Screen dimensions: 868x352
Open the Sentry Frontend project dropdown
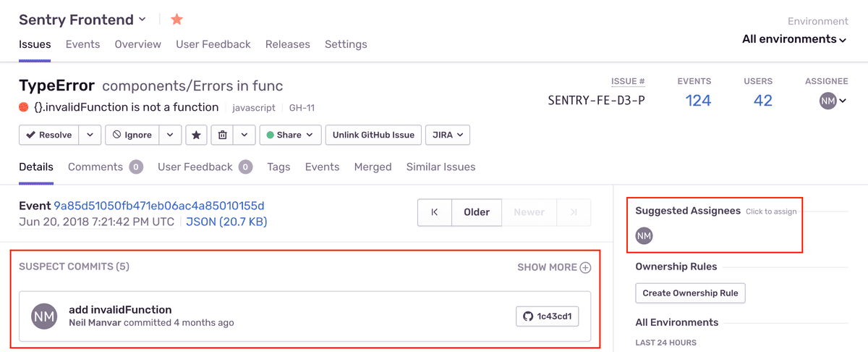pos(82,20)
